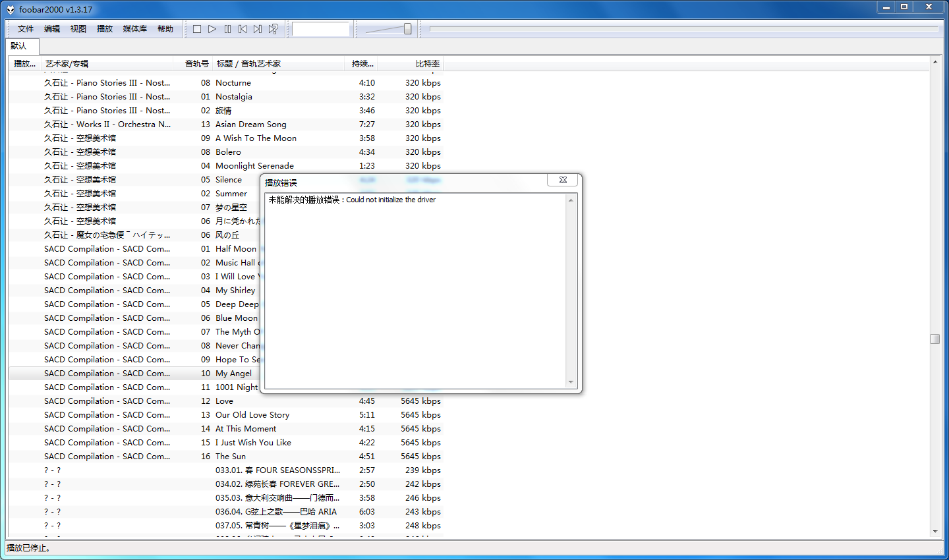Open the 媒体库 menu
The height and width of the screenshot is (560, 949).
click(135, 29)
